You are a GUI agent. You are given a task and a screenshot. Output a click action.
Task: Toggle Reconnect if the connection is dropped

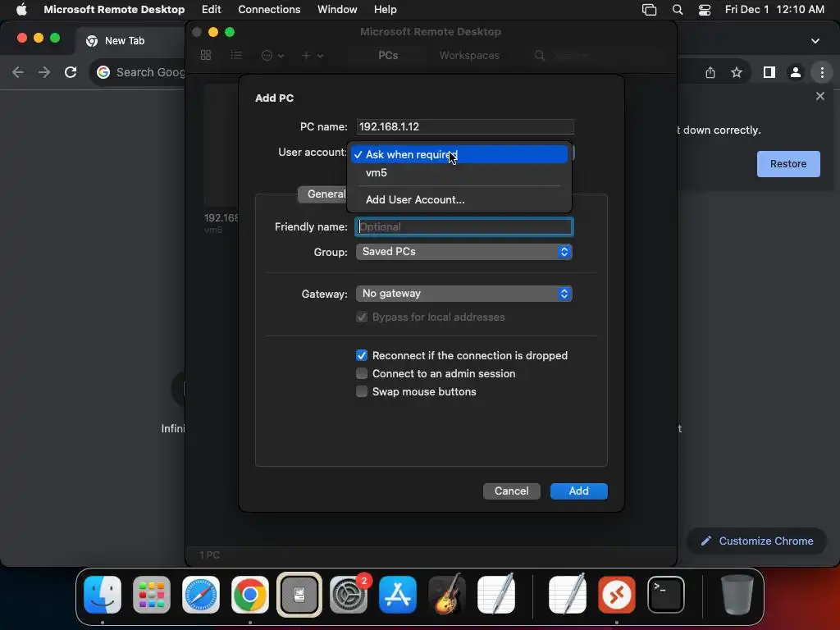pyautogui.click(x=362, y=355)
